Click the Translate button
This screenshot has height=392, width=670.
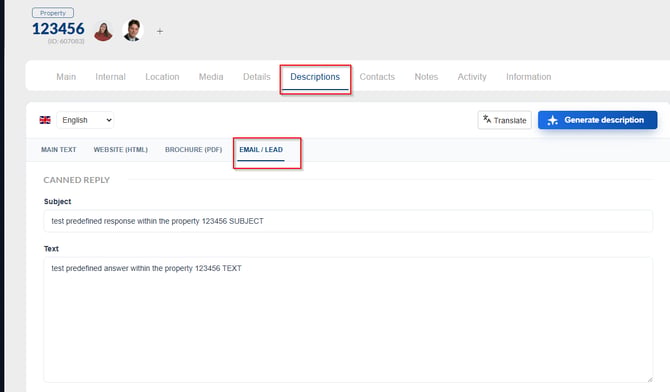tap(505, 120)
